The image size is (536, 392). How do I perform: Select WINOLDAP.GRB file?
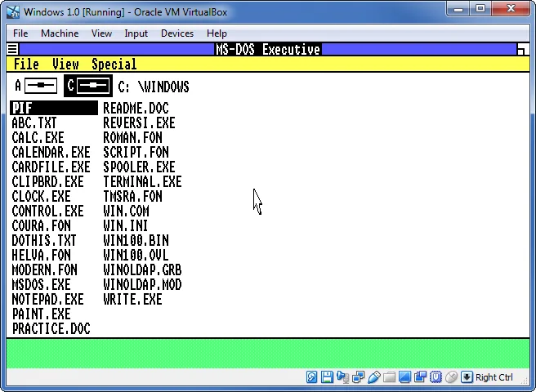pos(142,269)
